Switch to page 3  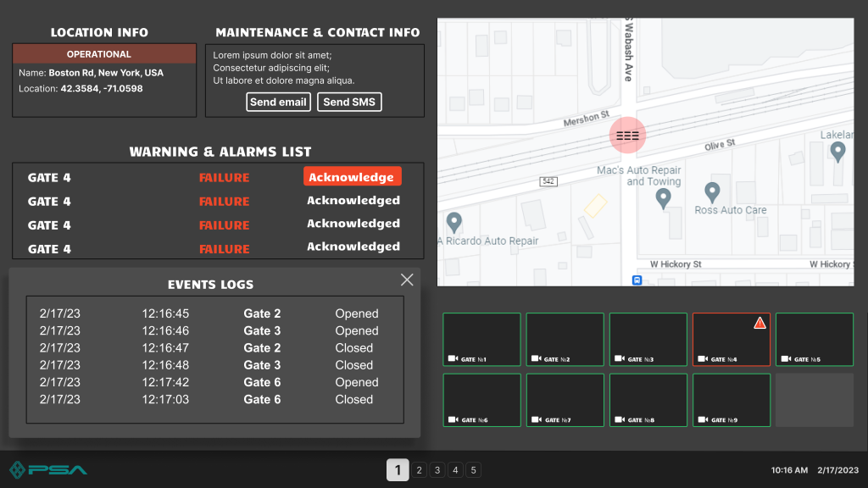coord(437,469)
